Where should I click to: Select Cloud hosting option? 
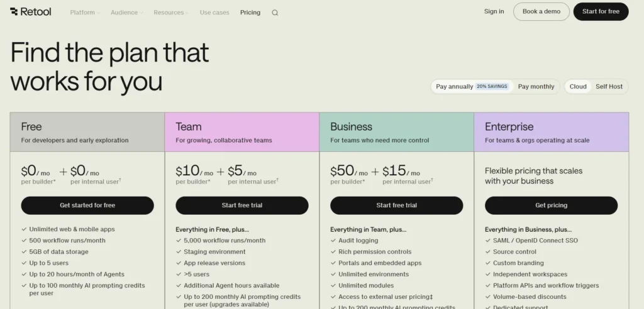click(578, 87)
